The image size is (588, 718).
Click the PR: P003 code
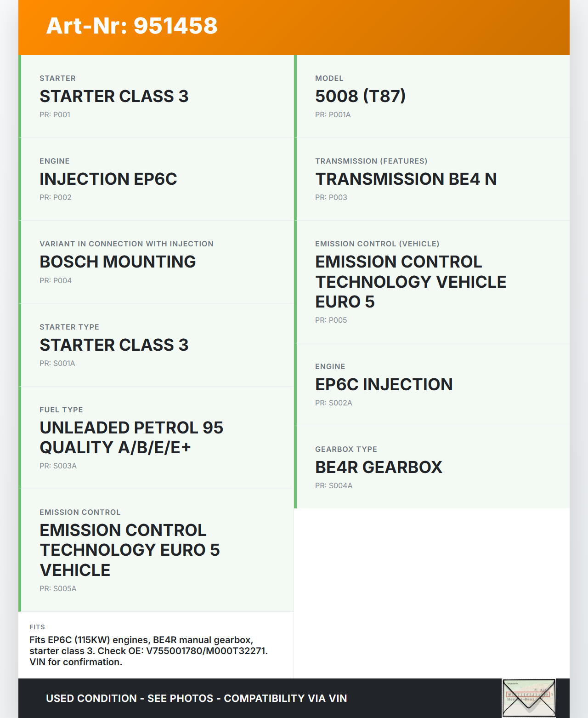(x=331, y=197)
